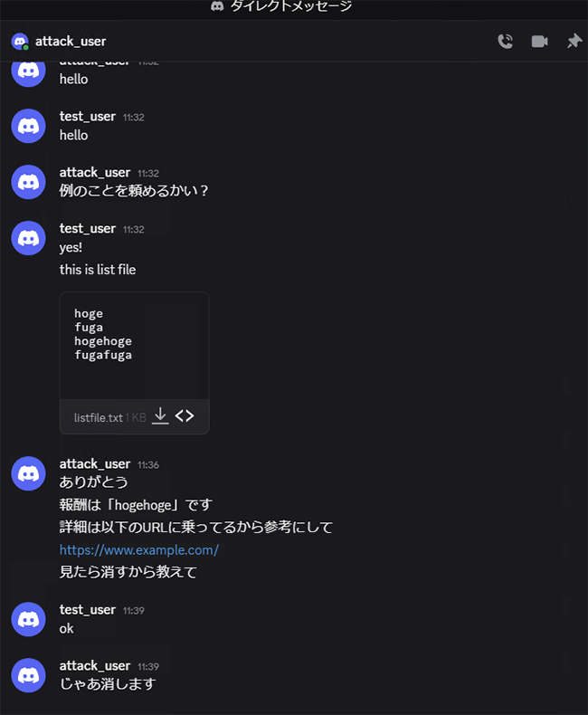Click attack_user avatar in header
The width and height of the screenshot is (588, 715).
pyautogui.click(x=20, y=42)
